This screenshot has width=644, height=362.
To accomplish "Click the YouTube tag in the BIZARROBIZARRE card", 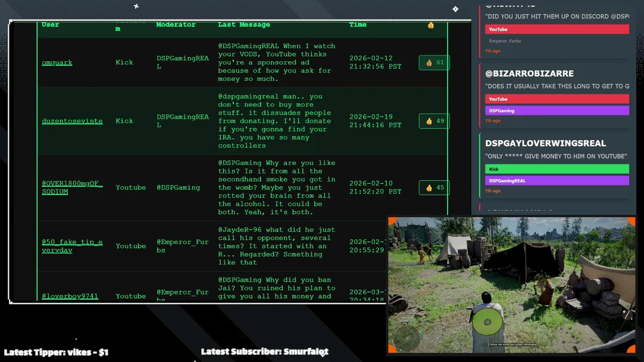I will coord(557,99).
